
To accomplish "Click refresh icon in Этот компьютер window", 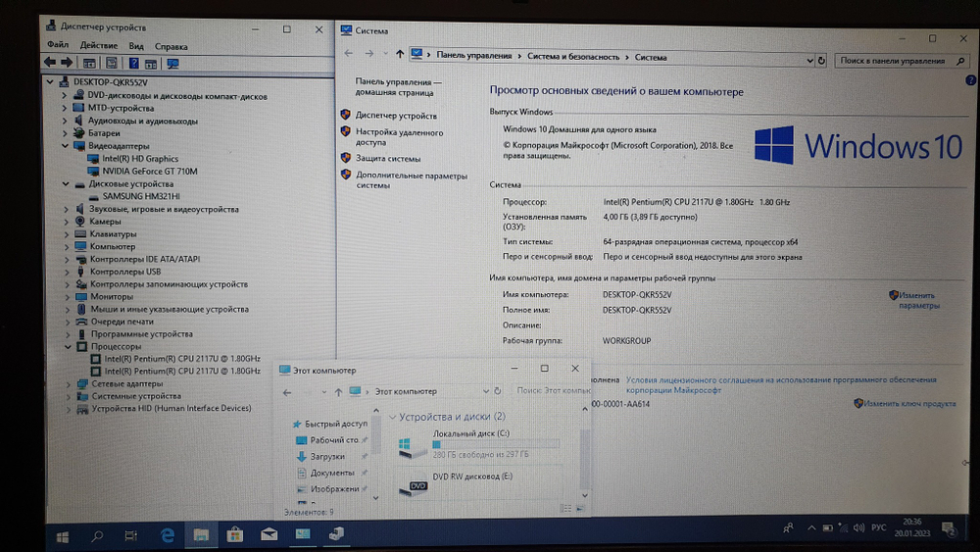I will click(x=498, y=390).
